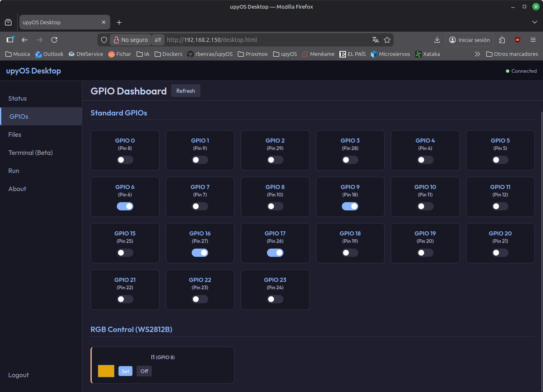
Task: Open the Files section
Action: (x=41, y=135)
